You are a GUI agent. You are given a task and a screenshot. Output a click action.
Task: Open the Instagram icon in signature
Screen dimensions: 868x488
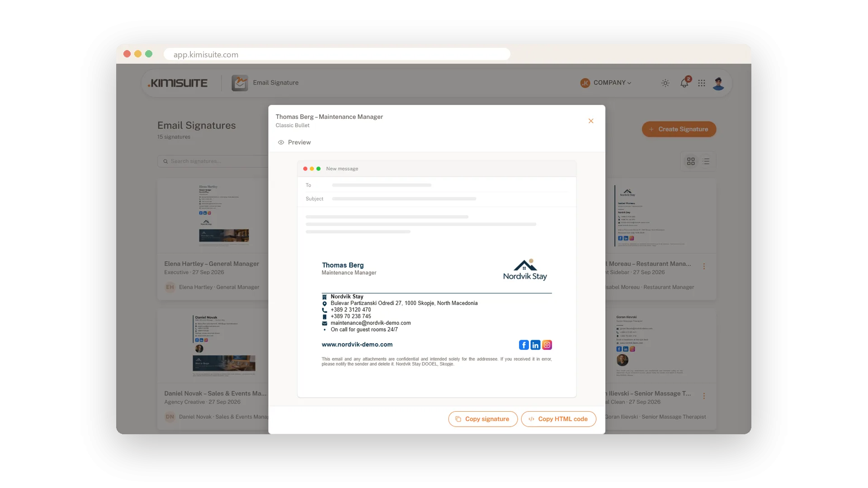coord(547,345)
